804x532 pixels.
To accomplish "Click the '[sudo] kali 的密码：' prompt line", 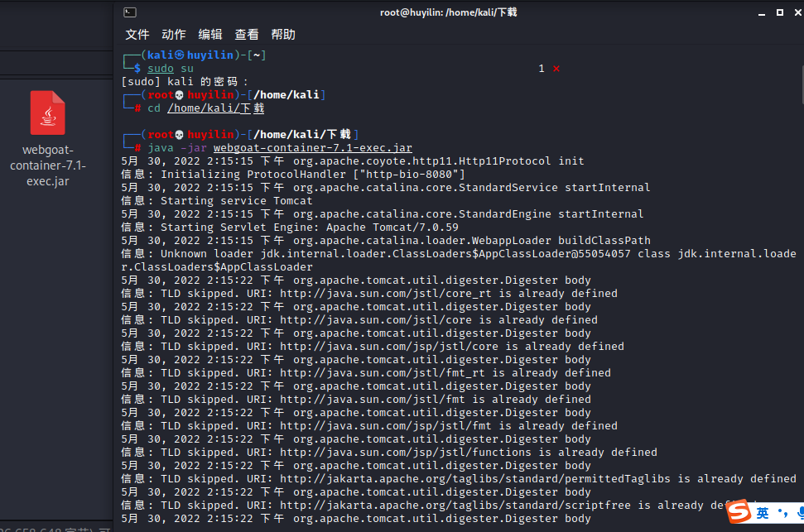I will tap(185, 81).
